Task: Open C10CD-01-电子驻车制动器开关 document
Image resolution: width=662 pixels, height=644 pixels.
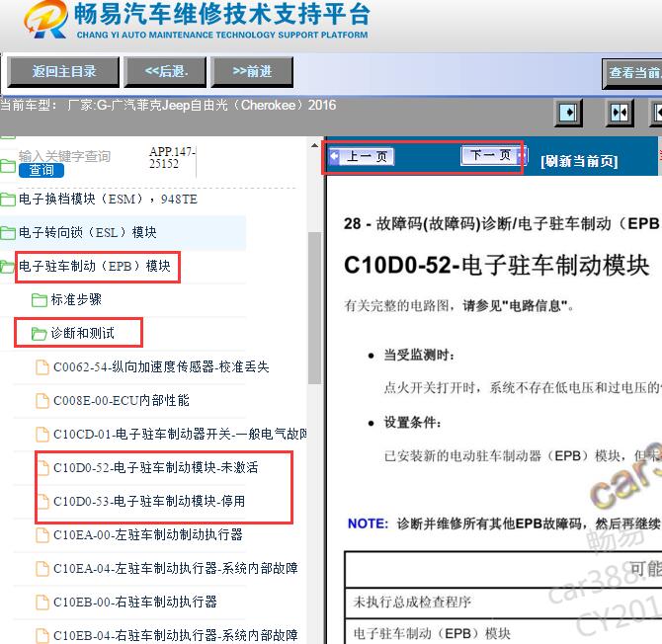Action: 180,434
